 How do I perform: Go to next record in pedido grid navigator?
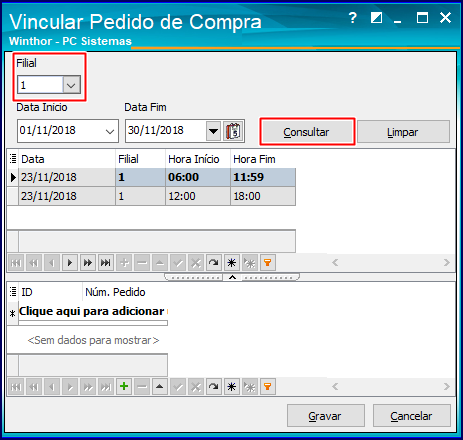pyautogui.click(x=70, y=386)
